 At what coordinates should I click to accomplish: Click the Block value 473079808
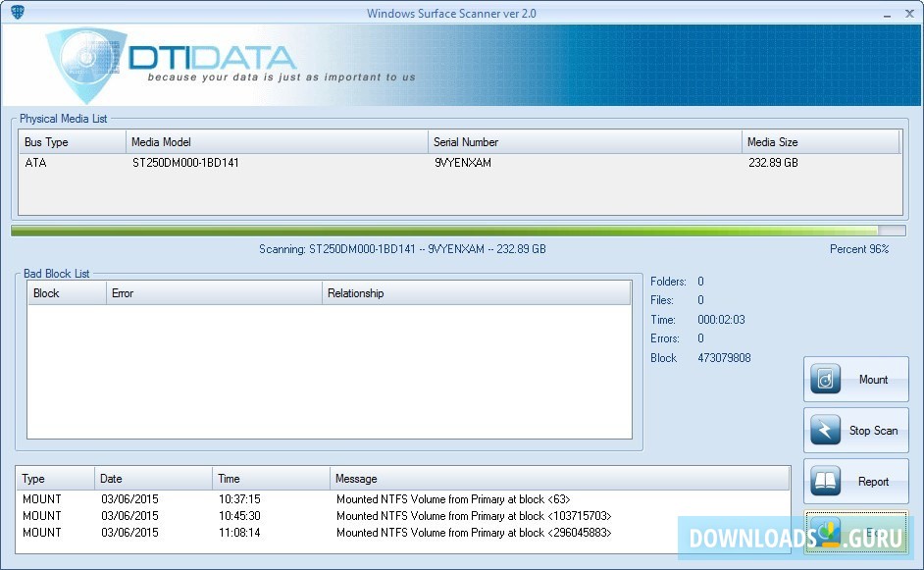click(x=724, y=358)
